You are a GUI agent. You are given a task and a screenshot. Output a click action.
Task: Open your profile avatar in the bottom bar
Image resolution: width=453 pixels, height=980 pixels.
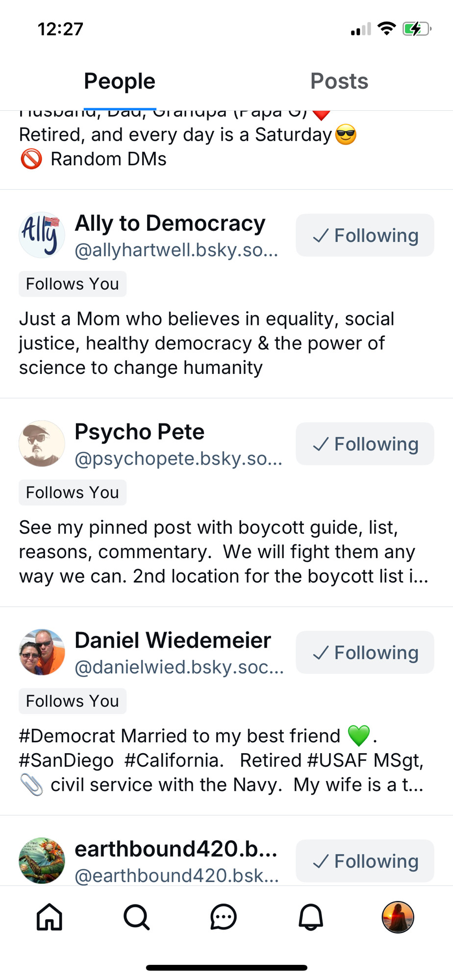398,917
